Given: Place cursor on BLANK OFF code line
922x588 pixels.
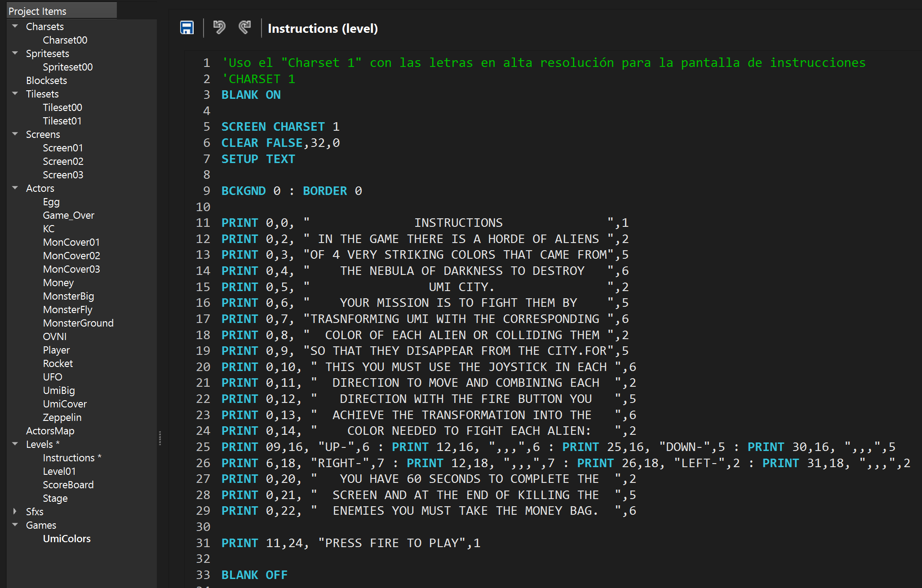Looking at the screenshot, I should click(x=254, y=575).
